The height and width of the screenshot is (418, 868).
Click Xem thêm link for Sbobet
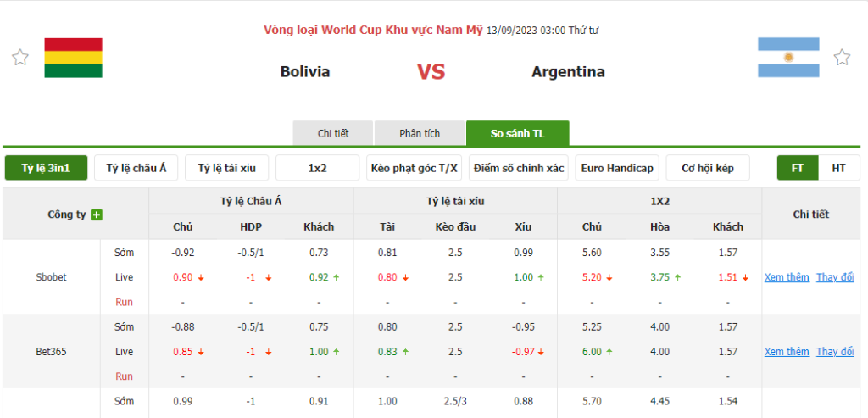pos(787,277)
